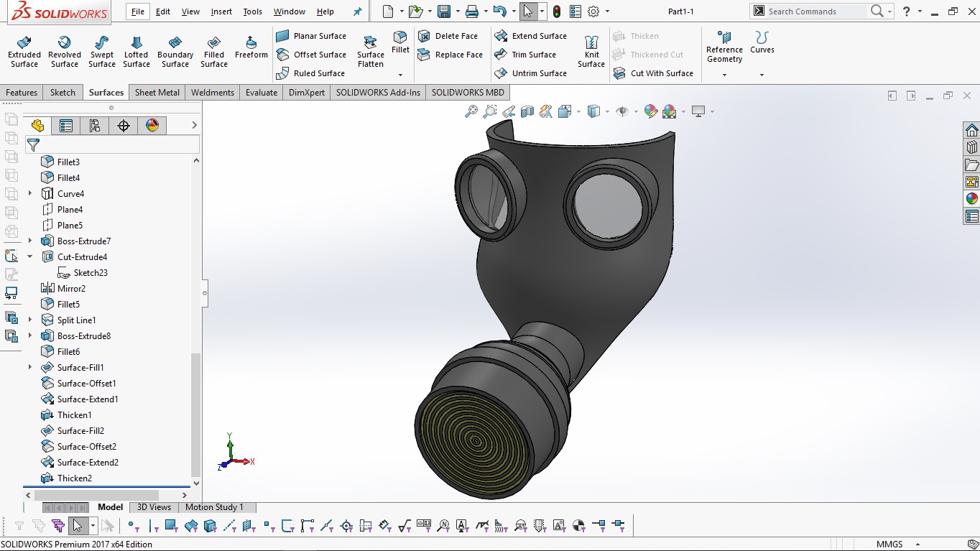980x551 pixels.
Task: Select Thicken2 in the feature tree
Action: point(75,478)
